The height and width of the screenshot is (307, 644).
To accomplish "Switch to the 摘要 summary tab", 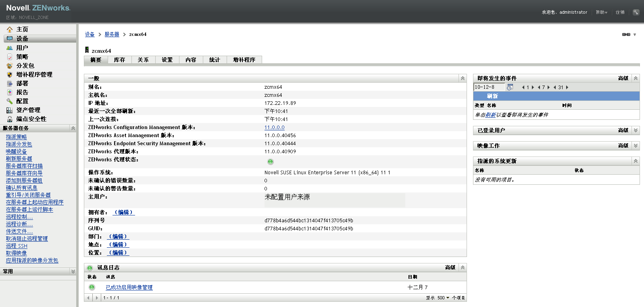I will (96, 60).
